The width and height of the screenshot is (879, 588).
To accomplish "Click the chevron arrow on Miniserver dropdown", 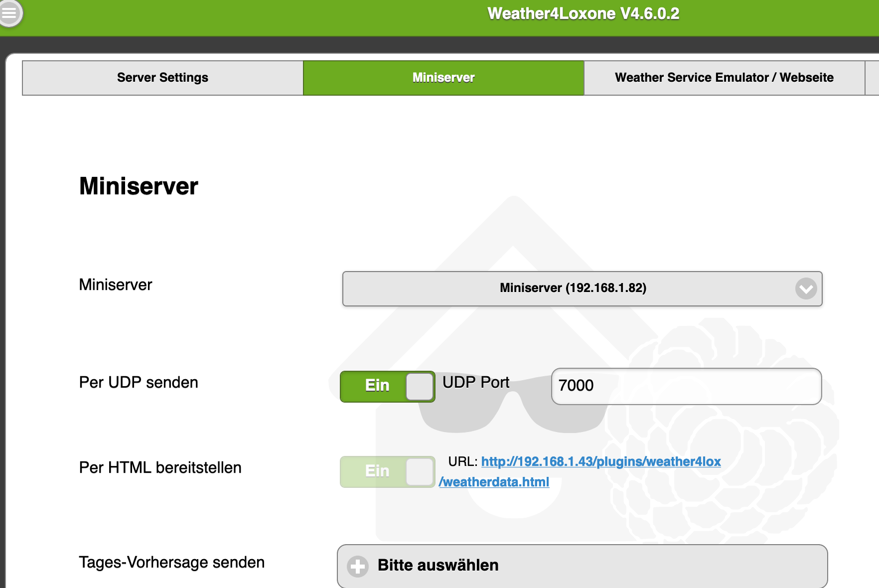I will [806, 289].
